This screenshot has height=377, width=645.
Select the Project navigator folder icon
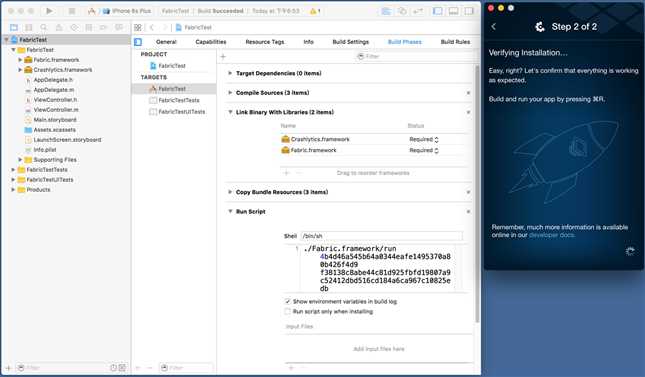pyautogui.click(x=14, y=28)
